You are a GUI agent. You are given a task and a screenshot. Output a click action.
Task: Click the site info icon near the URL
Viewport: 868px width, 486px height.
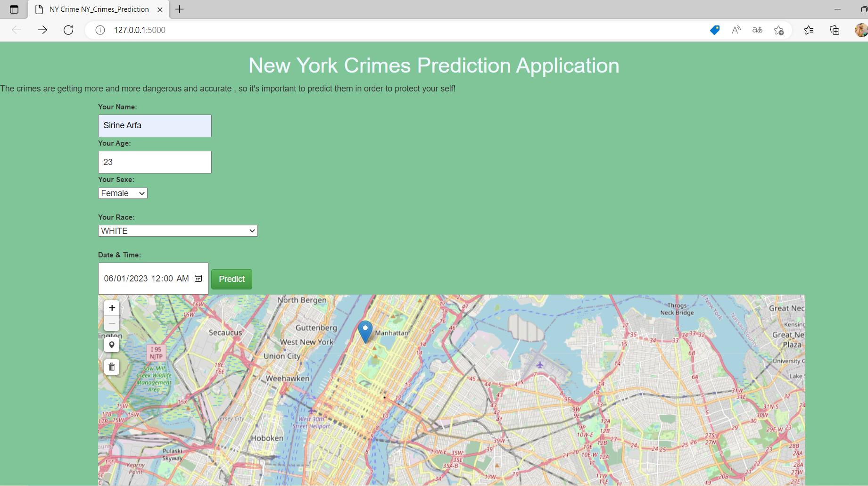(100, 30)
